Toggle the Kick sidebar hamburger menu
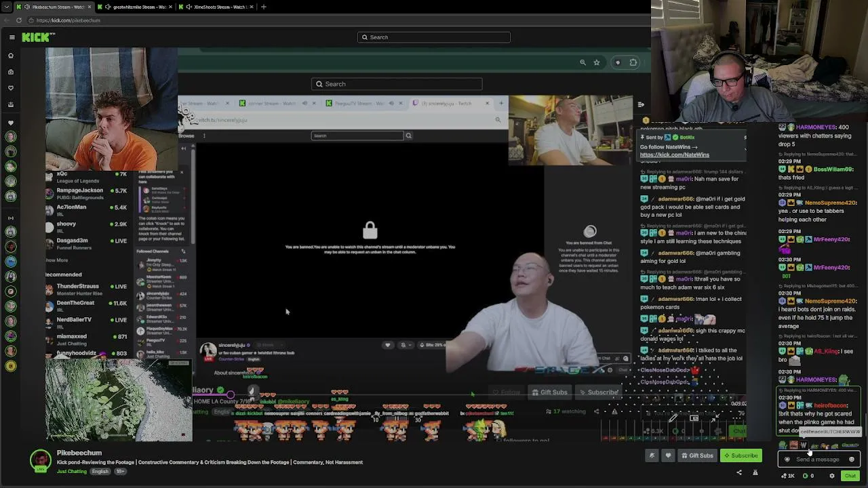 (x=11, y=37)
